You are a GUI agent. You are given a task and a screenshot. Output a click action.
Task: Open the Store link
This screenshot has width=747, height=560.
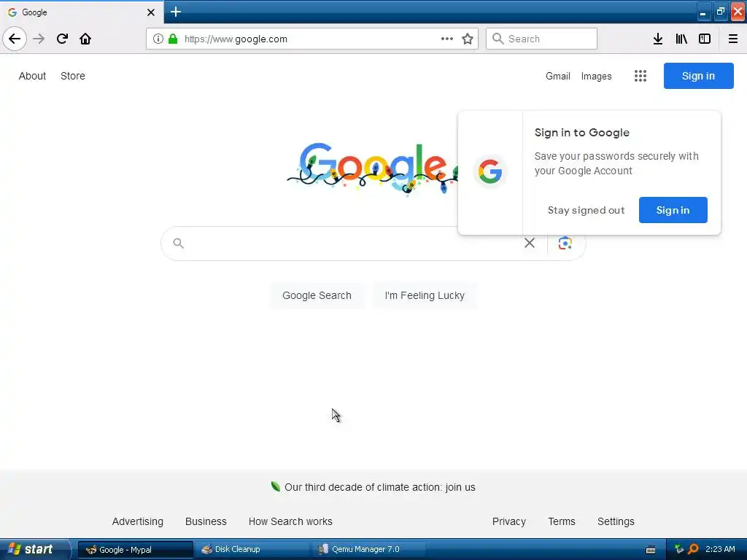(x=73, y=76)
